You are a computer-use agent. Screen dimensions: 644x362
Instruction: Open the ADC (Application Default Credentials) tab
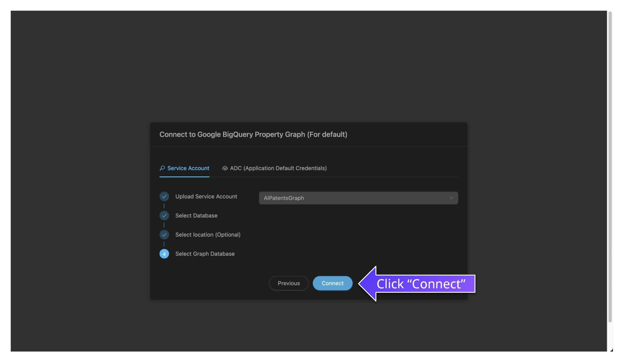pyautogui.click(x=278, y=168)
